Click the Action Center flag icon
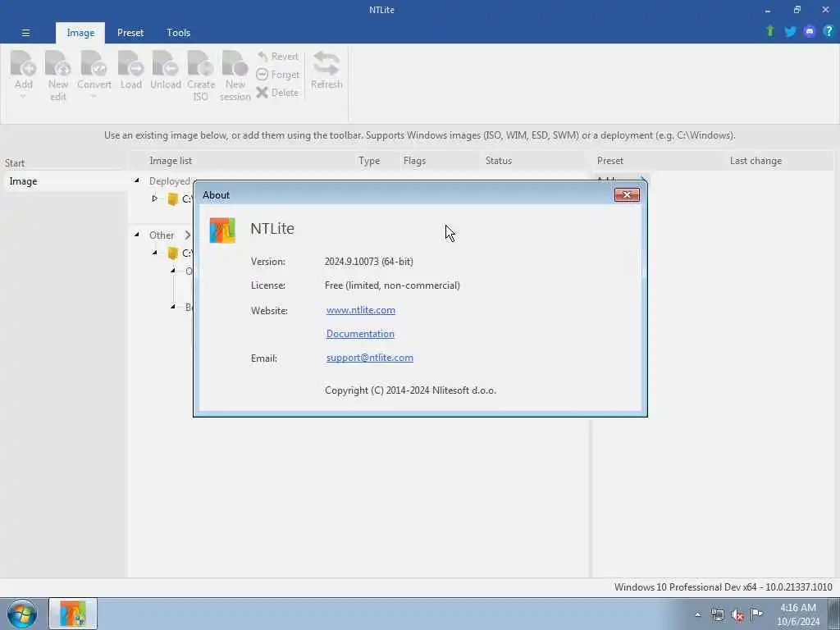840x630 pixels. point(757,614)
